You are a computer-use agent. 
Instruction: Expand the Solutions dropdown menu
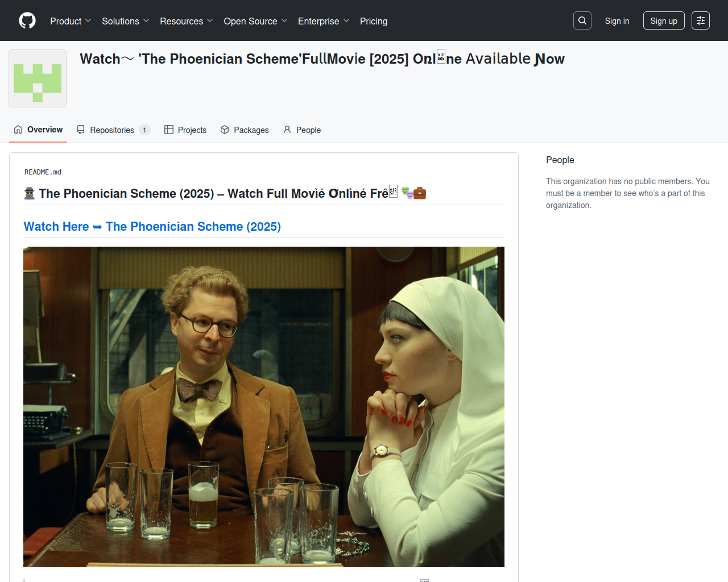(125, 21)
